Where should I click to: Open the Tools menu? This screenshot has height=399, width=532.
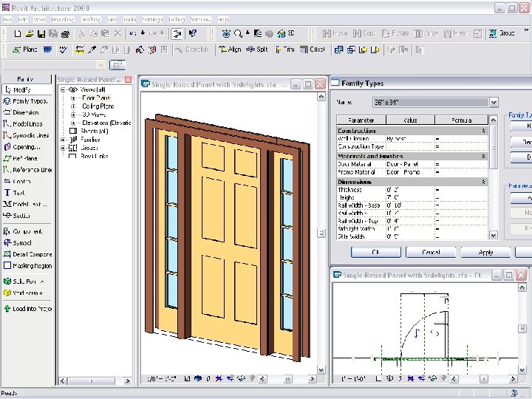click(x=130, y=18)
